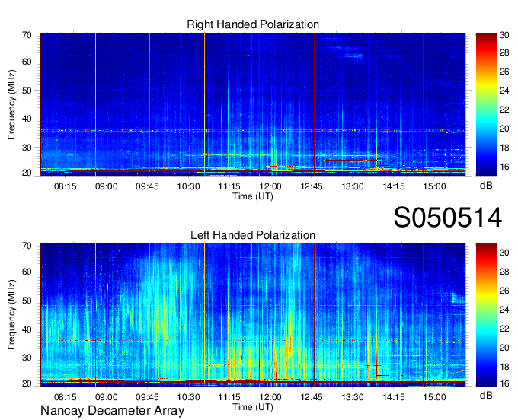This screenshot has width=518, height=420.
Task: Click the 60 MHz tick on Left Handed plot
Action: tap(27, 272)
